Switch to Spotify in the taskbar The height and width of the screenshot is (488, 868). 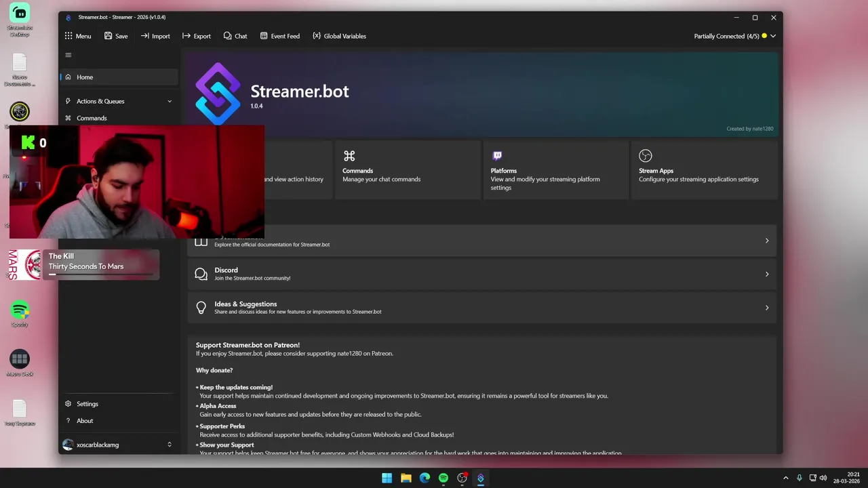tap(443, 478)
